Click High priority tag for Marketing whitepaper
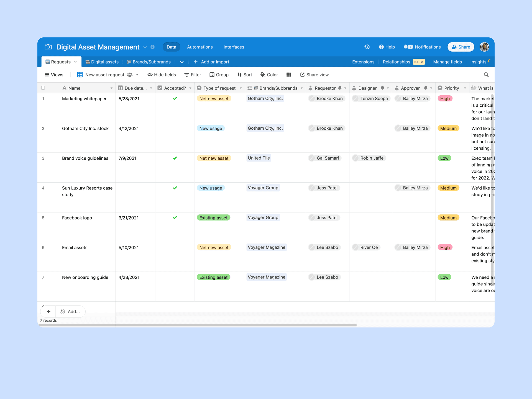The image size is (532, 399). (x=445, y=98)
